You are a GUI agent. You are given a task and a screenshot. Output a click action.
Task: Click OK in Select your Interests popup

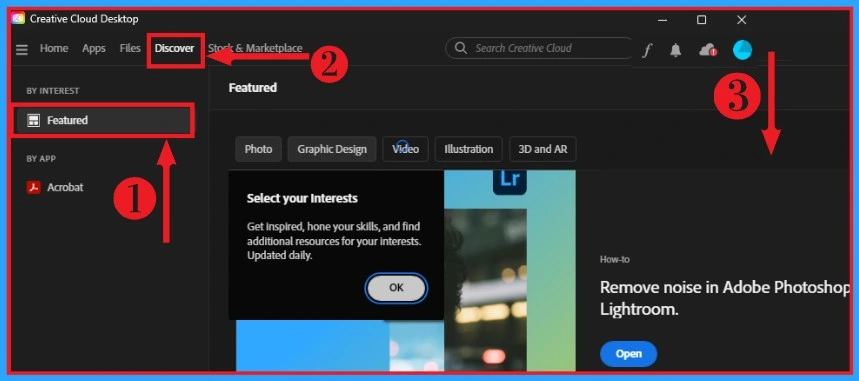tap(396, 288)
